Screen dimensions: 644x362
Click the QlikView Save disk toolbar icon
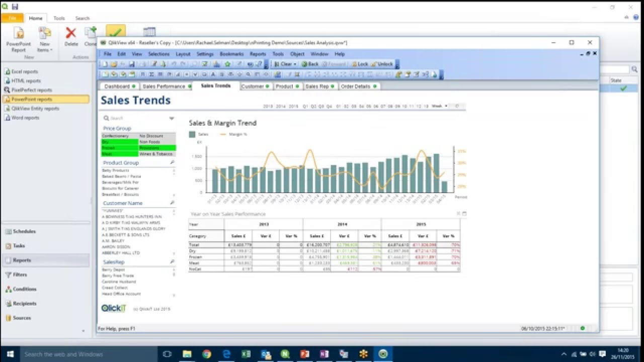pos(131,64)
